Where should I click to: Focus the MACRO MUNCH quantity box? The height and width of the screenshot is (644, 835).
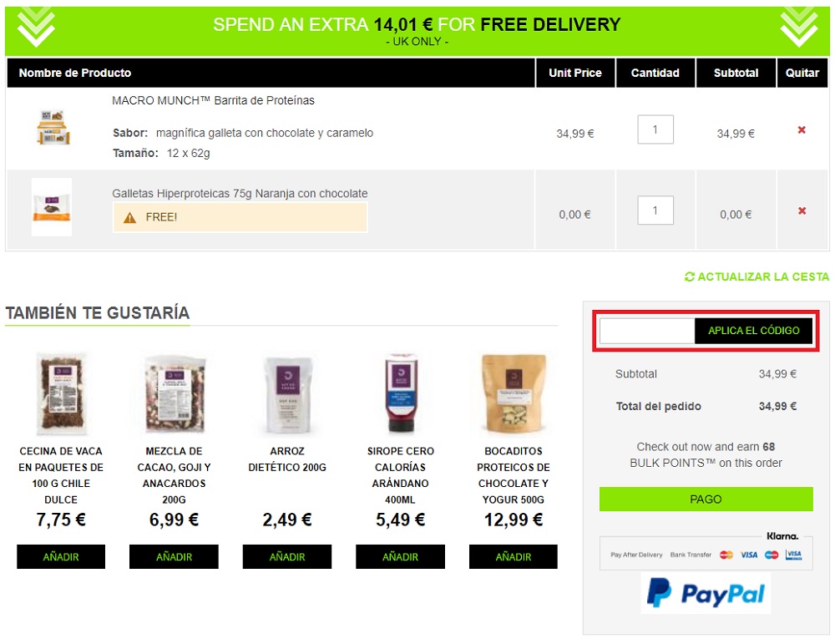(655, 129)
